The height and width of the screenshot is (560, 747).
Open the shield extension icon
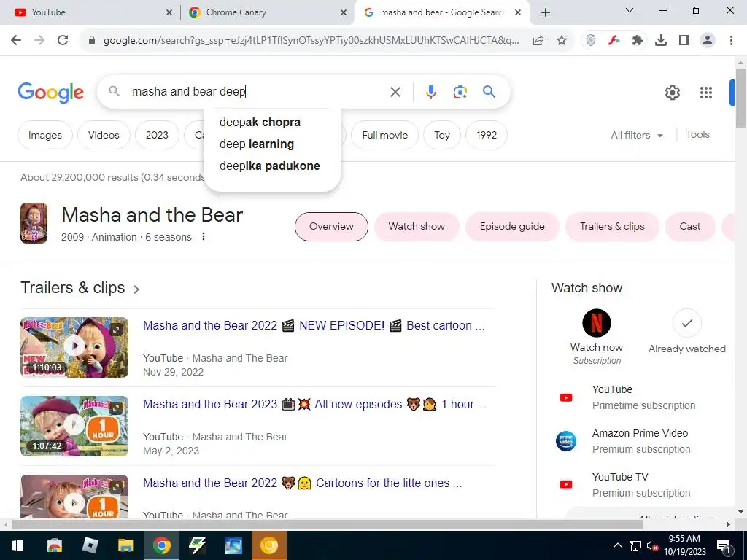point(591,41)
